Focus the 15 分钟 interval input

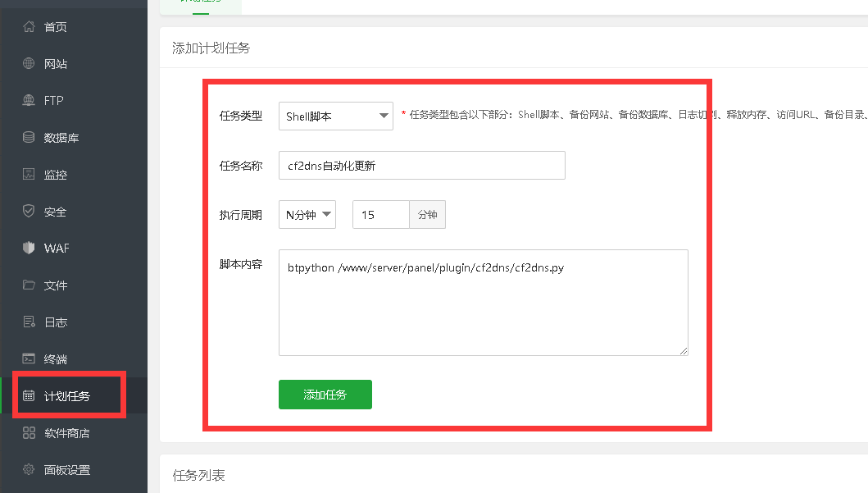pos(380,215)
